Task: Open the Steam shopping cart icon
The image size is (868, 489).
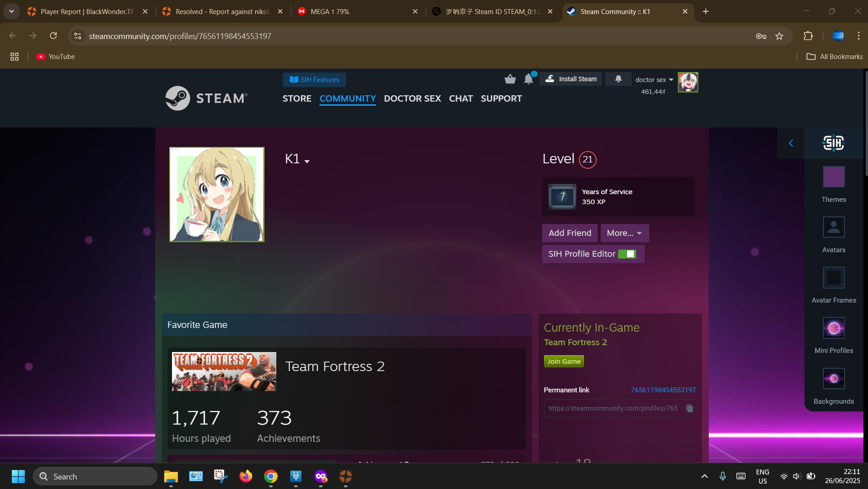Action: [510, 79]
